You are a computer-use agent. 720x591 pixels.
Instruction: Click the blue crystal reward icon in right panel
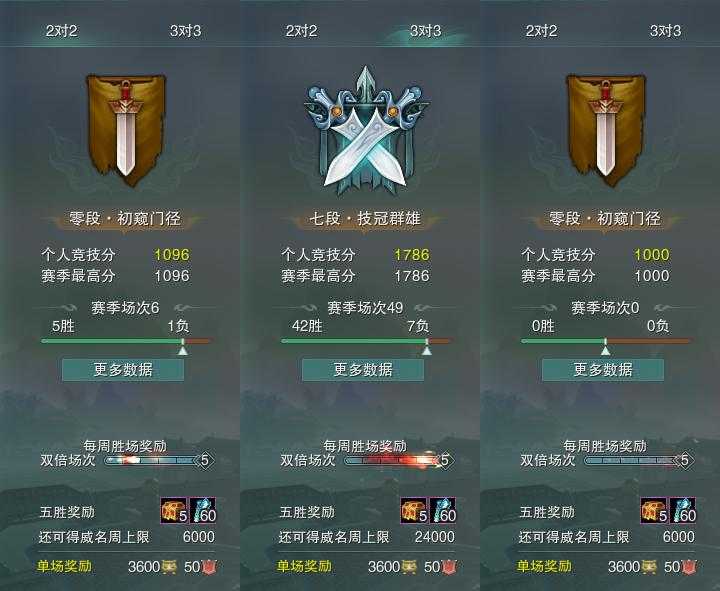tap(683, 510)
